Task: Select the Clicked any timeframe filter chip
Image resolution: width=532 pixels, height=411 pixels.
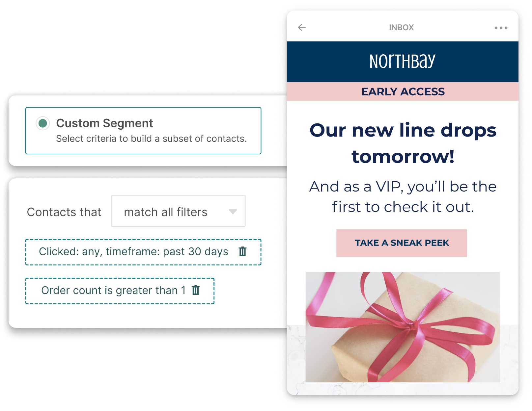Action: pos(143,252)
